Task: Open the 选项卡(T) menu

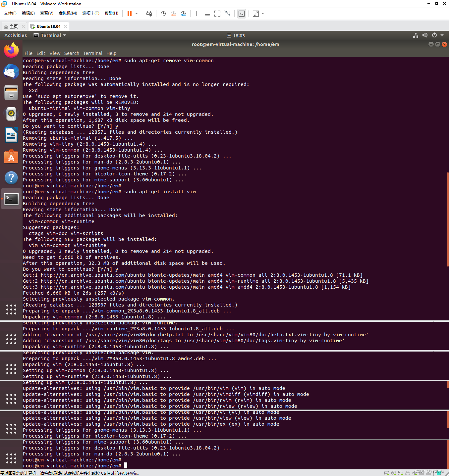Action: 91,13
